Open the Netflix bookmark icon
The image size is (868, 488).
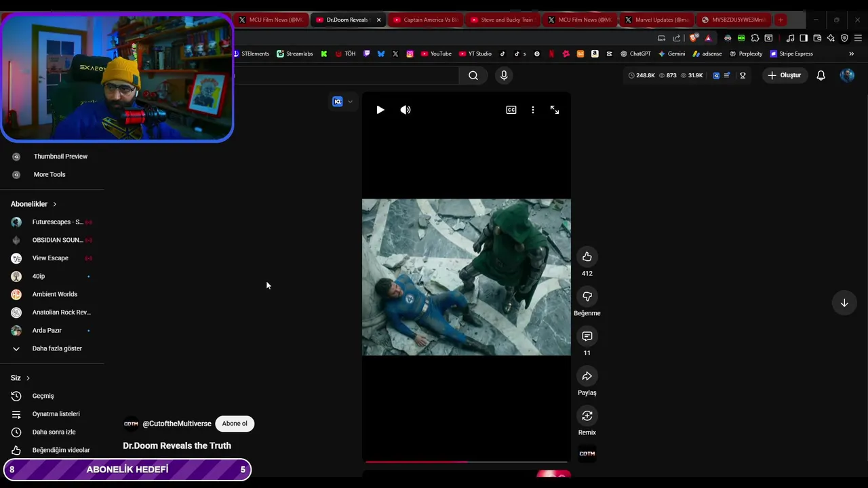tap(551, 54)
